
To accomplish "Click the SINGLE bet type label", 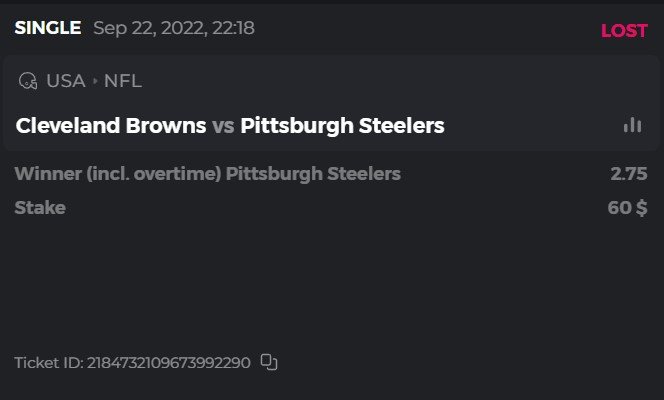I will click(48, 28).
